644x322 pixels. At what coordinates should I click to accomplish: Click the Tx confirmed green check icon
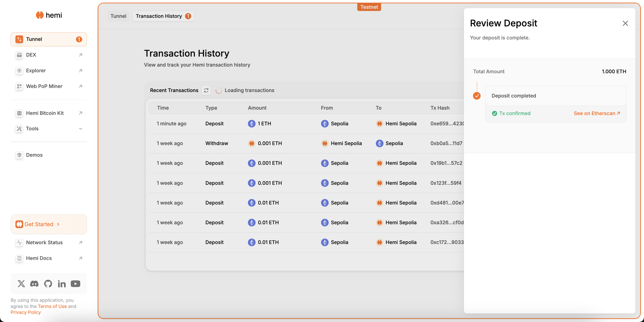pos(494,113)
